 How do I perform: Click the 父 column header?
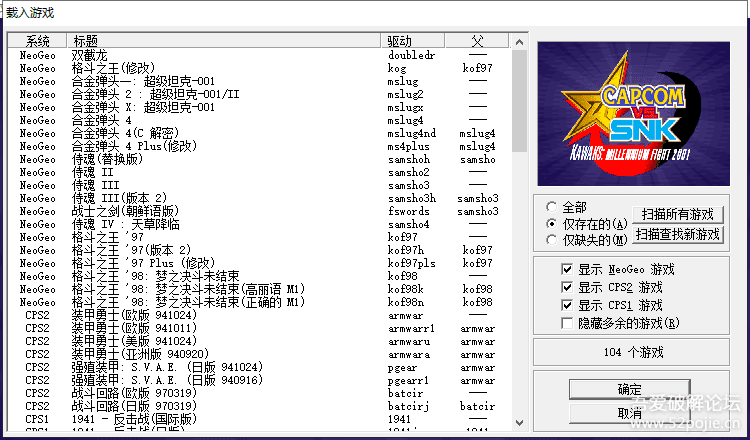(477, 41)
